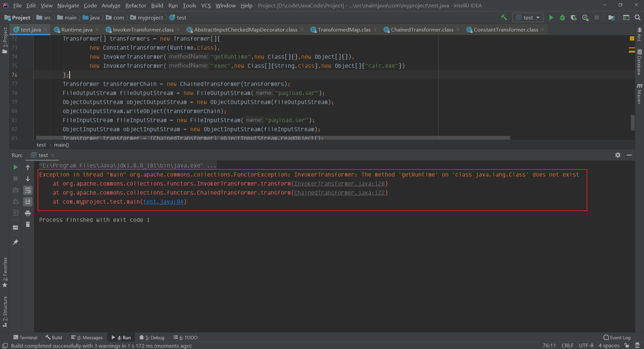Click the src breadcrumb folder
Viewport: 644px width, 349px height.
click(x=44, y=17)
